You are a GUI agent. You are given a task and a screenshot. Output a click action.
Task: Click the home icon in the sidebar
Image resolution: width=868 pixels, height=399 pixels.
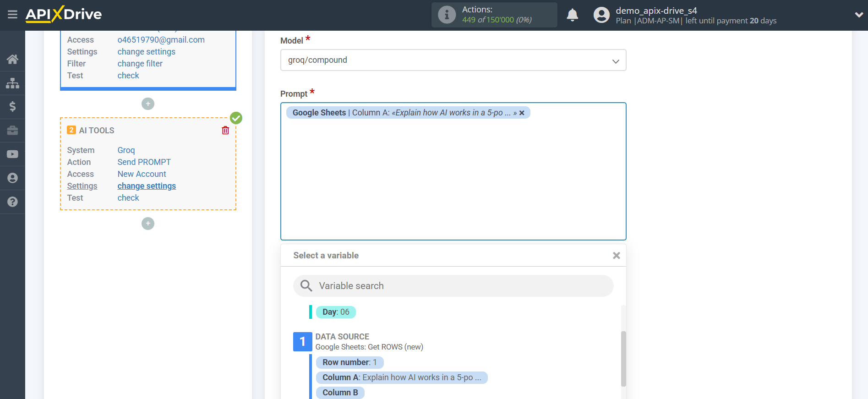(12, 59)
